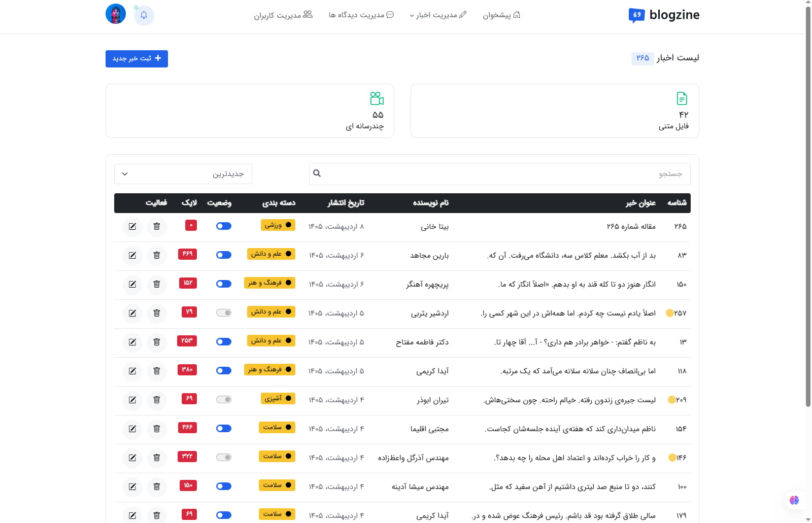Click the ورزشی category badge
This screenshot has width=812, height=523.
278,225
